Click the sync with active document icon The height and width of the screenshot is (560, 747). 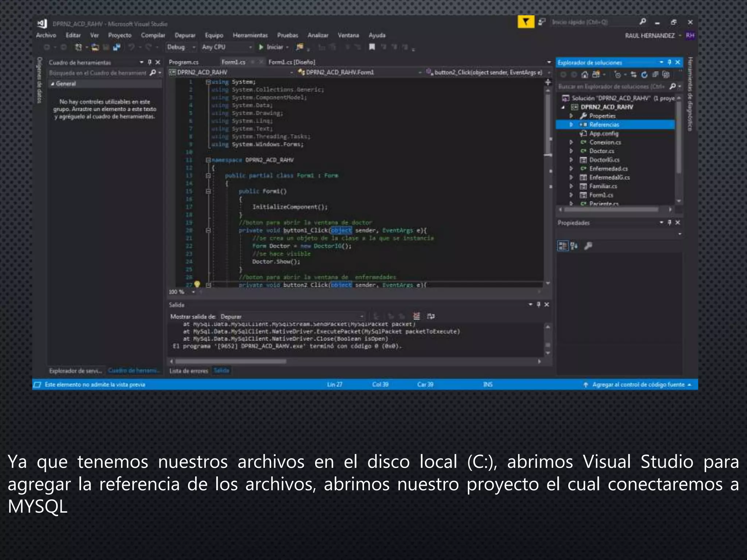pos(634,75)
